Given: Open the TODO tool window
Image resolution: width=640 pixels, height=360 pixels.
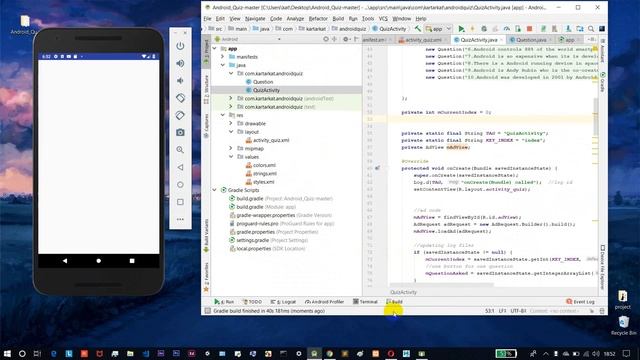Looking at the screenshot, I should (252, 302).
